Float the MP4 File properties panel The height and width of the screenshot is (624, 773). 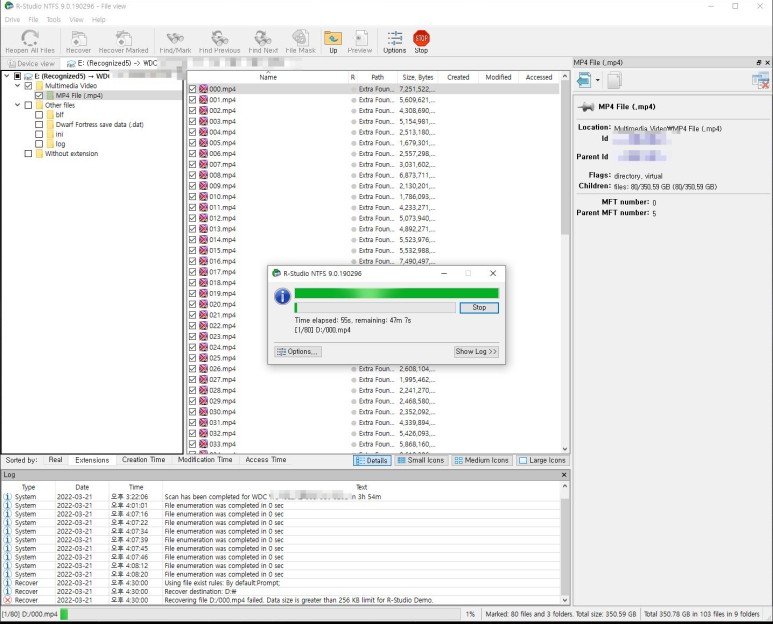(x=758, y=63)
